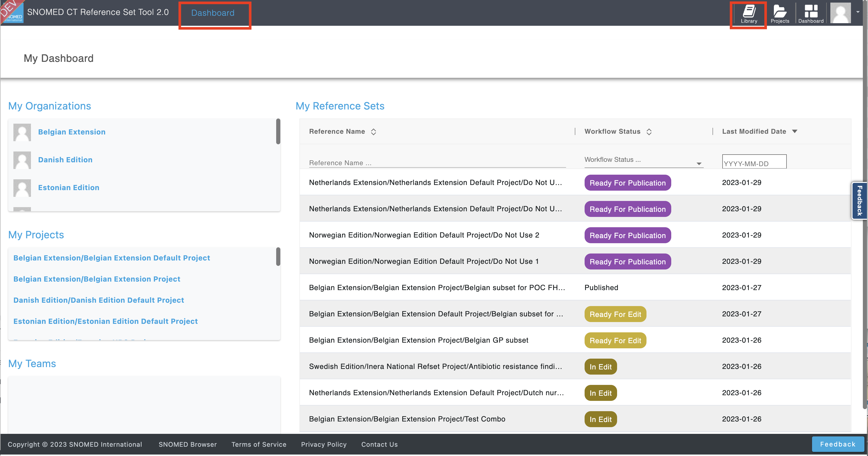Click In Edit badge for Test Combo row
Viewport: 868px width, 456px height.
(600, 419)
